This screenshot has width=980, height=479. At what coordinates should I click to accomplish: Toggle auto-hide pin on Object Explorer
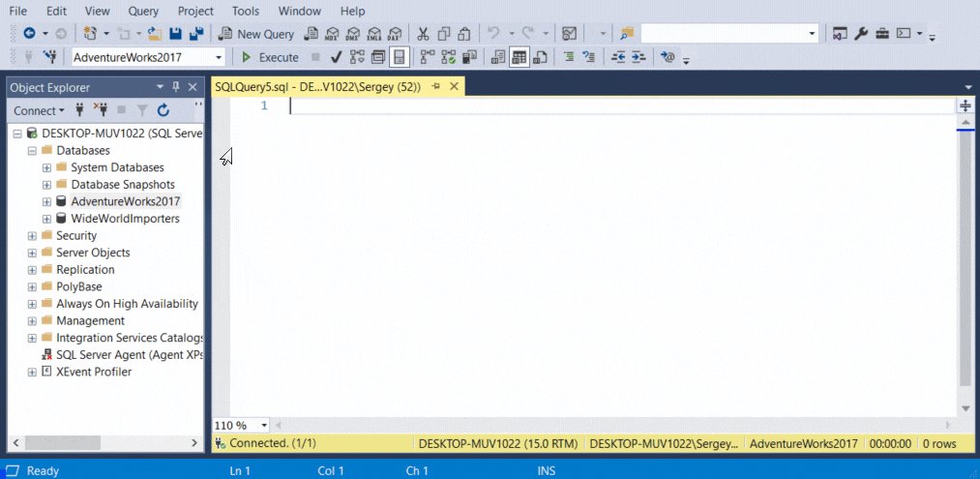[x=176, y=87]
